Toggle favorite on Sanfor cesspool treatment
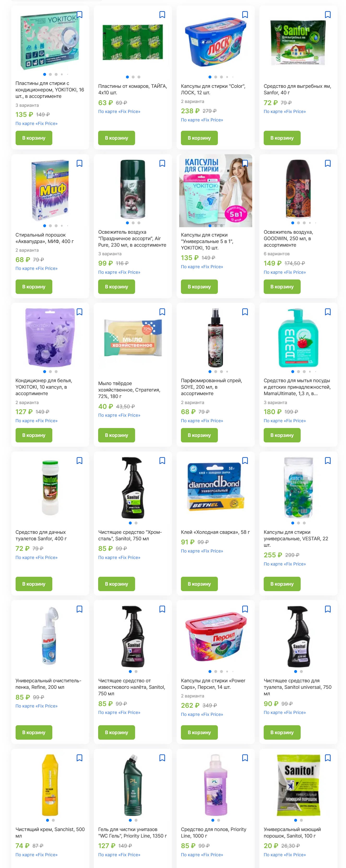Viewport: 346px width, 868px height. coord(328,14)
